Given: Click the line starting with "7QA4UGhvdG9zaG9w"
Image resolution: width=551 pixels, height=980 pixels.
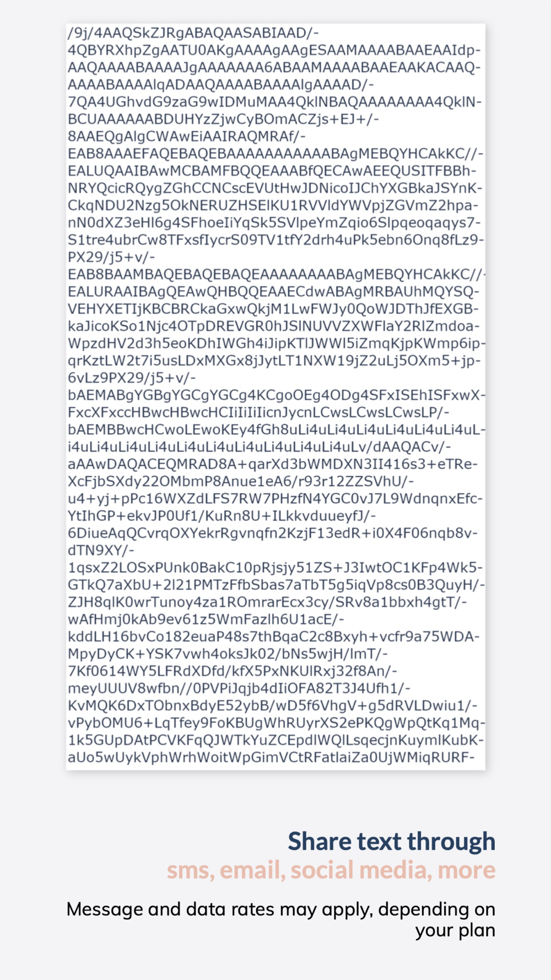Looking at the screenshot, I should click(275, 102).
